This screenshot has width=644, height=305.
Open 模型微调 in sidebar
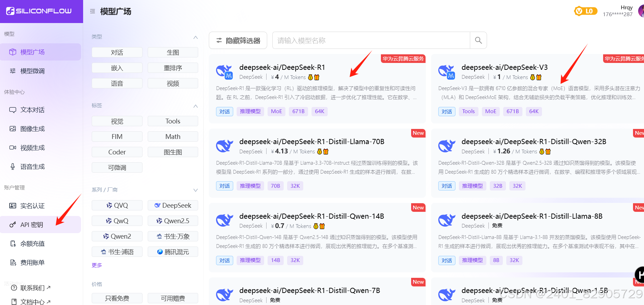(41, 71)
